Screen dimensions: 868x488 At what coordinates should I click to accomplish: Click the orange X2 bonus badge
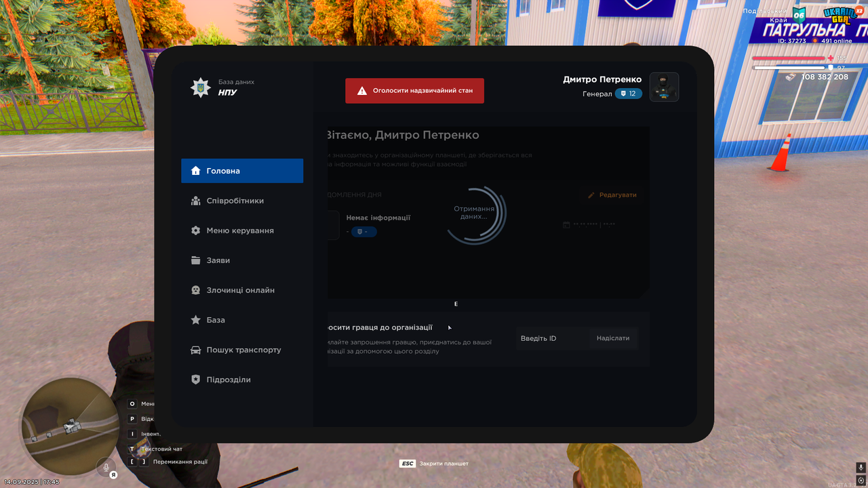[x=858, y=9]
